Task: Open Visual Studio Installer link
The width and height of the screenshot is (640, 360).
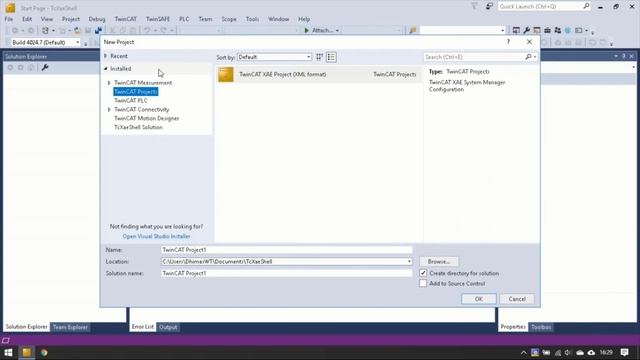Action: click(x=156, y=236)
